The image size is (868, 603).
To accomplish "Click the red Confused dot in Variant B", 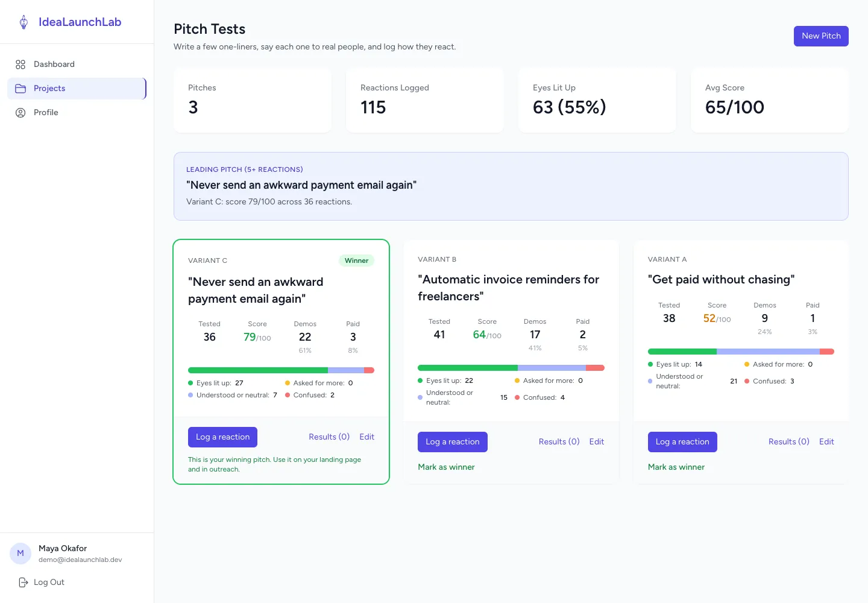I will click(517, 397).
